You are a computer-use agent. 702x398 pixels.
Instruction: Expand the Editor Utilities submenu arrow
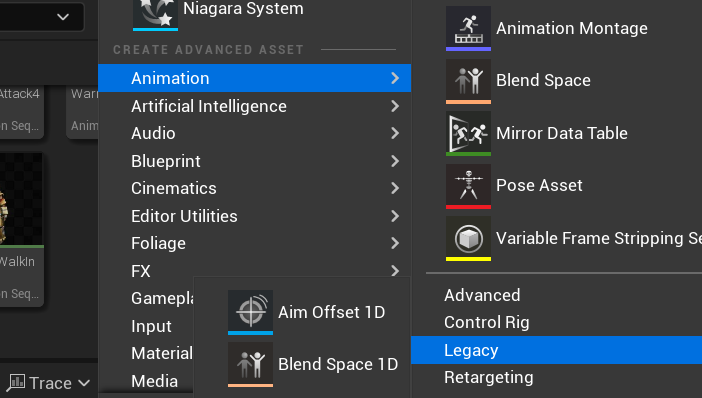tap(395, 216)
